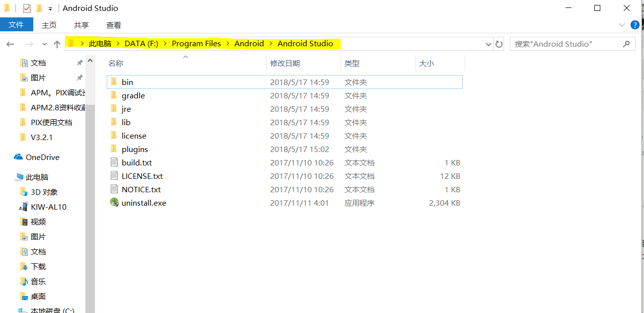This screenshot has width=644, height=313.
Task: Switch to the 共享 ribbon tab
Action: [x=81, y=25]
